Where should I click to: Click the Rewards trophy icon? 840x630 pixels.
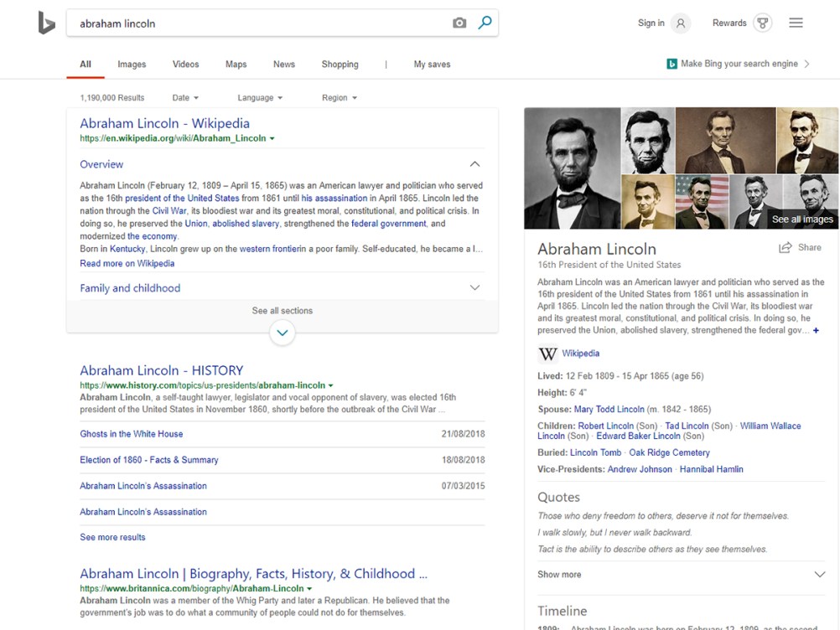click(762, 23)
